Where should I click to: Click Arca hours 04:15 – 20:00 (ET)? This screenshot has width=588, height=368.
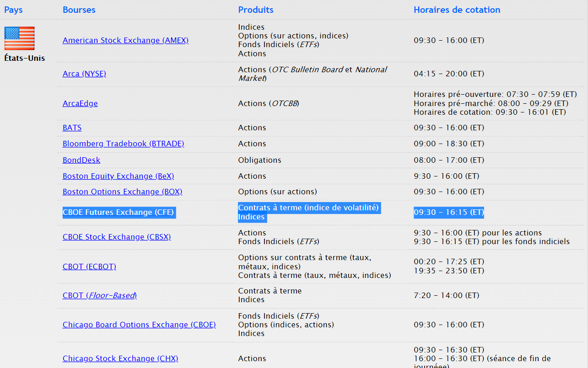coord(449,74)
